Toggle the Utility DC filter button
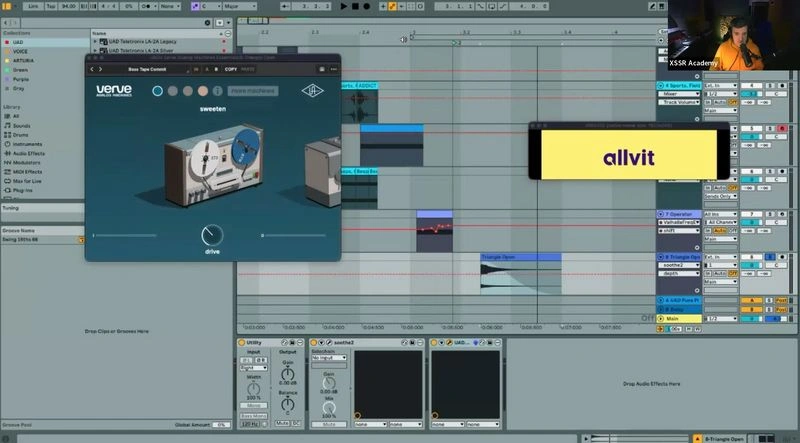Viewport: 800px width, 443px height. tap(296, 424)
